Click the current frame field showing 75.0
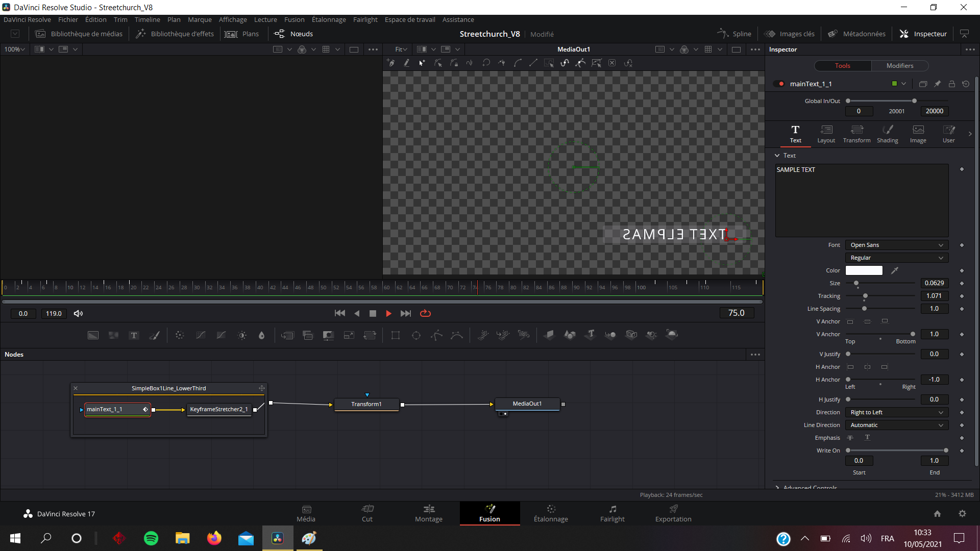The image size is (980, 551). (736, 313)
